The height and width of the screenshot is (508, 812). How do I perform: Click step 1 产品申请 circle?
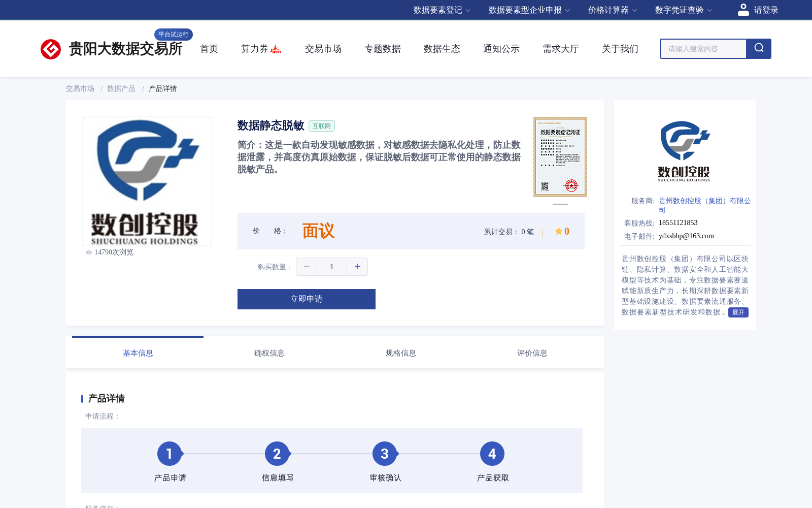[x=170, y=454]
